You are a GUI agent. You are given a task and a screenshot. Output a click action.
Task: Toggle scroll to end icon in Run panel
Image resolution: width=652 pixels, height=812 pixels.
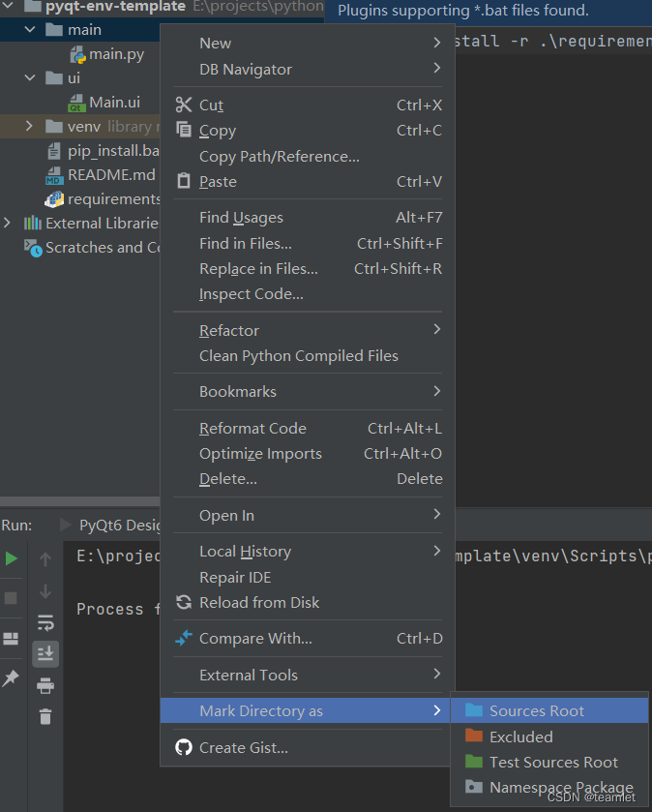click(45, 653)
